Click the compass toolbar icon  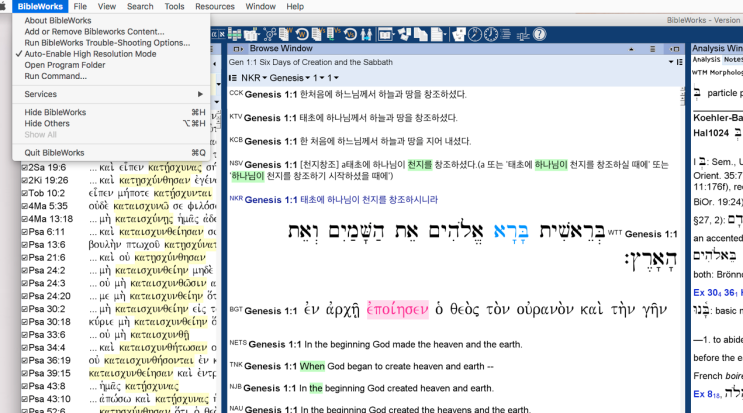click(x=475, y=34)
